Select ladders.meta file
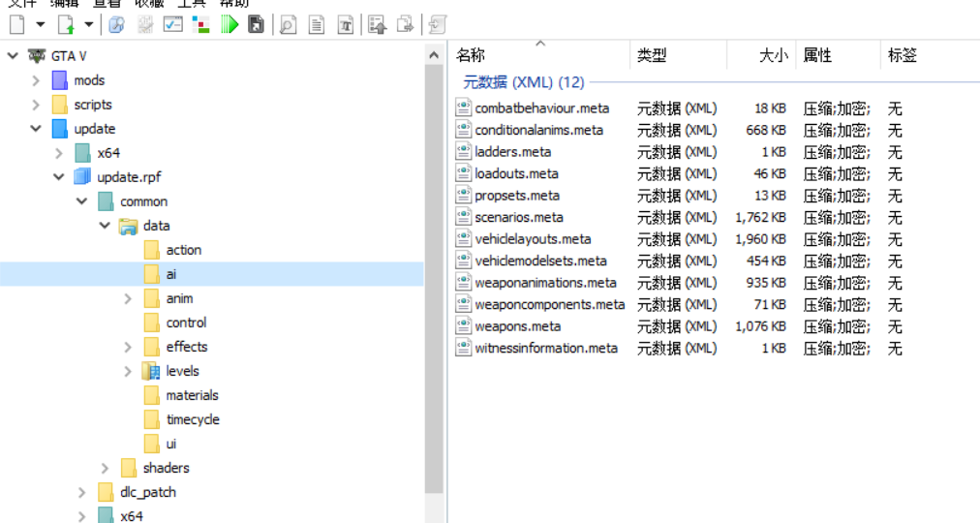Screen dimensions: 980x523 pyautogui.click(x=513, y=152)
